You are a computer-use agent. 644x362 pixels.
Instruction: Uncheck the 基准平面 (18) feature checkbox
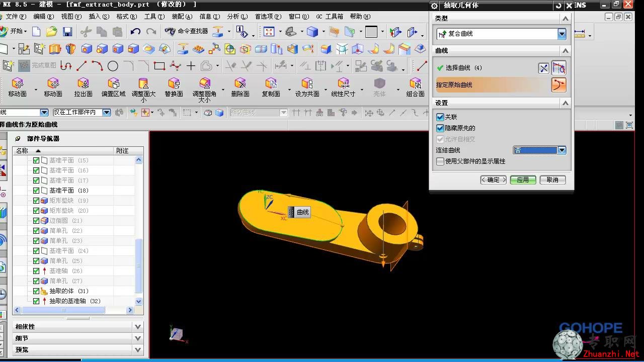[36, 191]
